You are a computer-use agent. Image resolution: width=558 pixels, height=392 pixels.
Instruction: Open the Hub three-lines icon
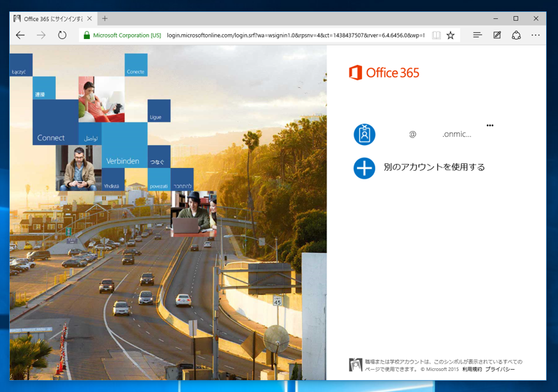pyautogui.click(x=477, y=35)
